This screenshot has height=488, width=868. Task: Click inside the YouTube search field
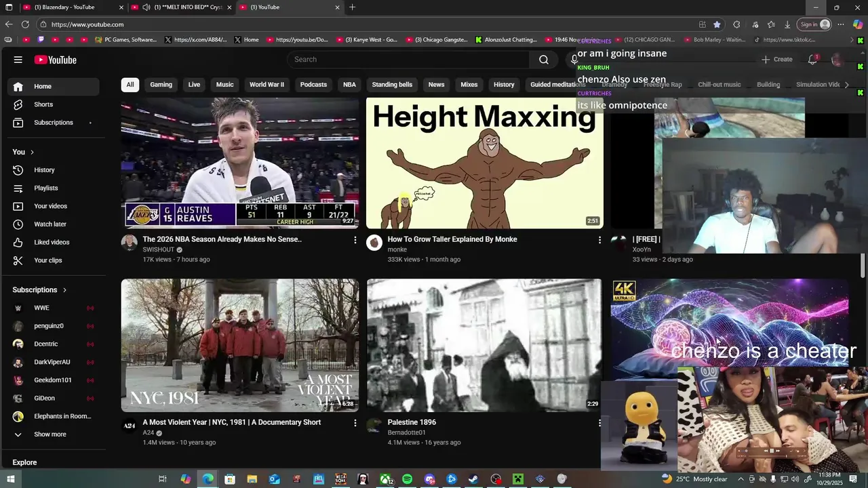pyautogui.click(x=408, y=60)
